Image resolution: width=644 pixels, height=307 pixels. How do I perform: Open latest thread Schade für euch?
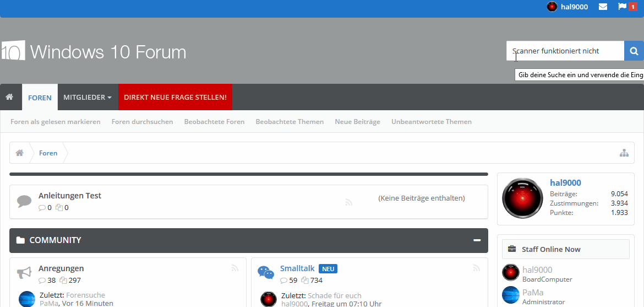334,295
